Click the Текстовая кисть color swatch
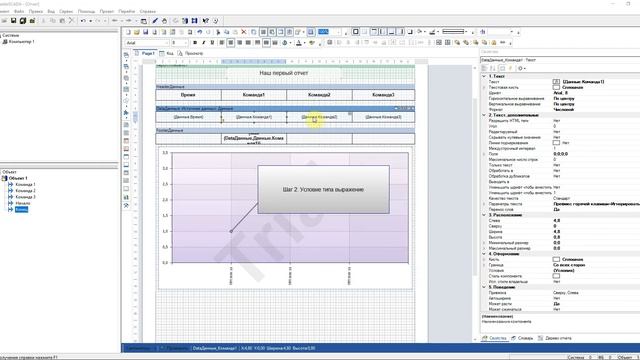Screen dimensions: 640x360 coord(556,87)
